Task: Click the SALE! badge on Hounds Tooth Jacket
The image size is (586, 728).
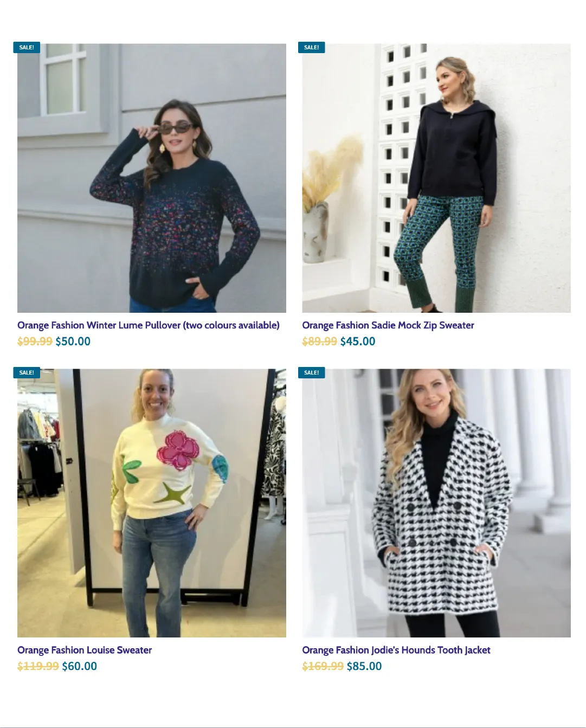Action: click(312, 372)
